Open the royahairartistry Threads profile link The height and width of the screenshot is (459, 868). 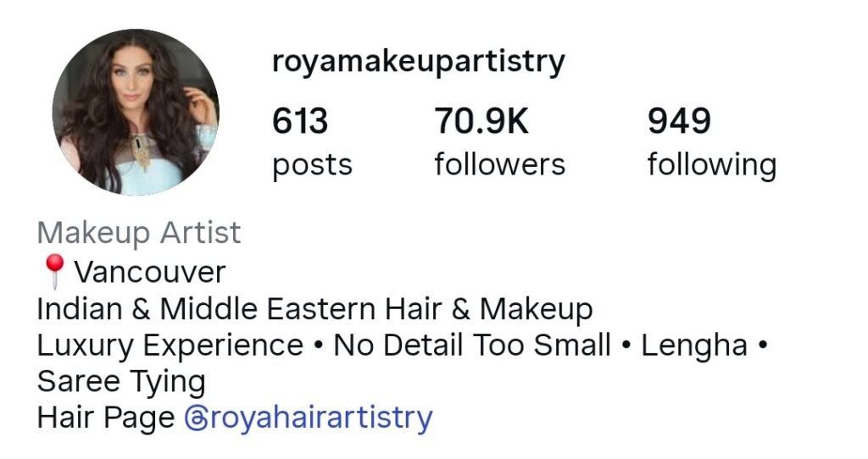[x=309, y=418]
